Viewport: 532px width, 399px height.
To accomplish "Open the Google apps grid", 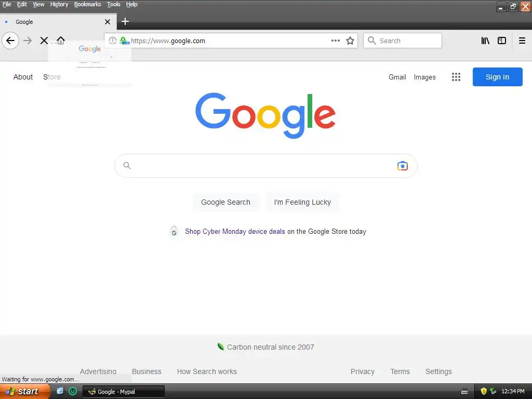I will [x=456, y=77].
